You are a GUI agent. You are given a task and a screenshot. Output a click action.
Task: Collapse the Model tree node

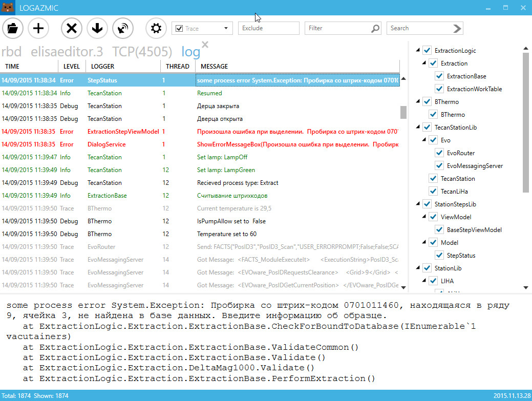coord(424,242)
